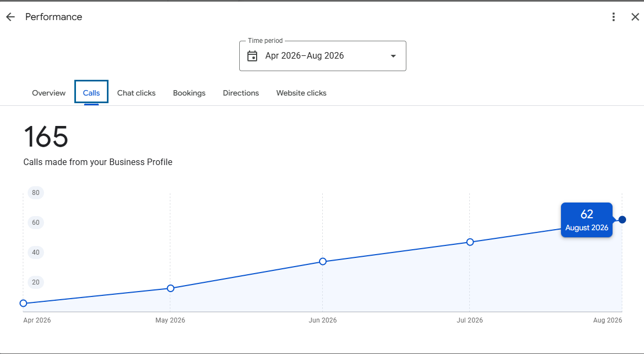The image size is (644, 354).
Task: Open the Chat clicks tab
Action: 136,93
